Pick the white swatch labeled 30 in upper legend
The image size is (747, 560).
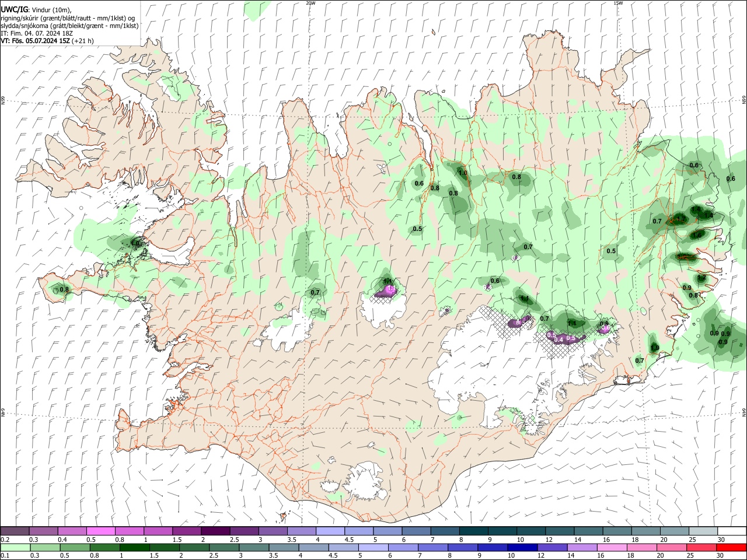coord(731,531)
